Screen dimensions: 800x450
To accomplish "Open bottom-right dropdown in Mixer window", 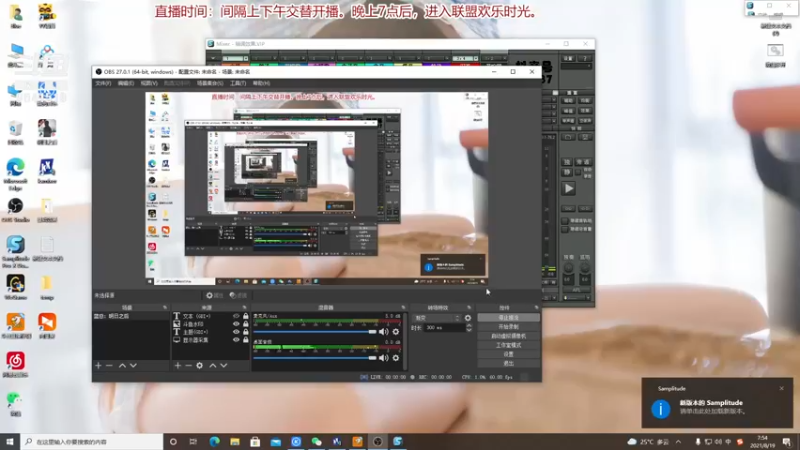I will pyautogui.click(x=576, y=297).
